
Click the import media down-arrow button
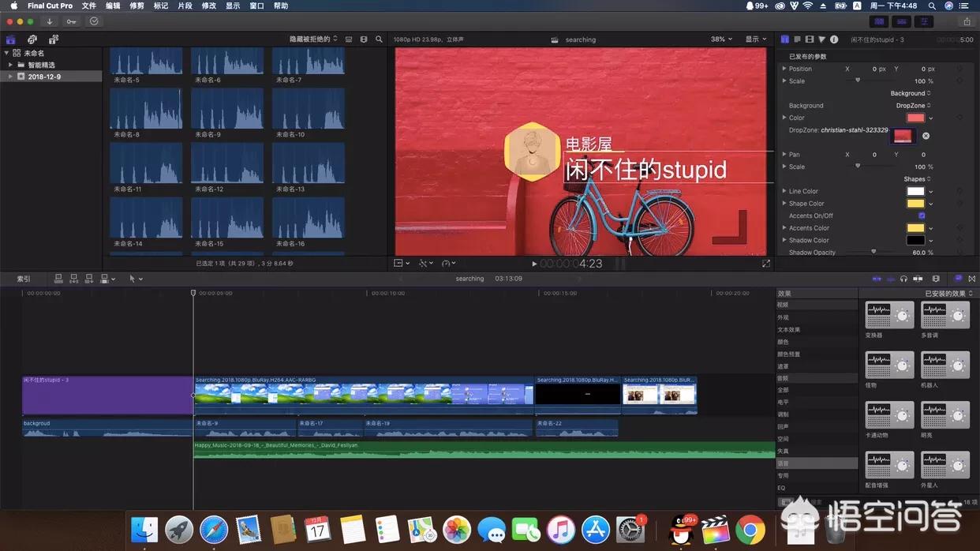(x=50, y=21)
